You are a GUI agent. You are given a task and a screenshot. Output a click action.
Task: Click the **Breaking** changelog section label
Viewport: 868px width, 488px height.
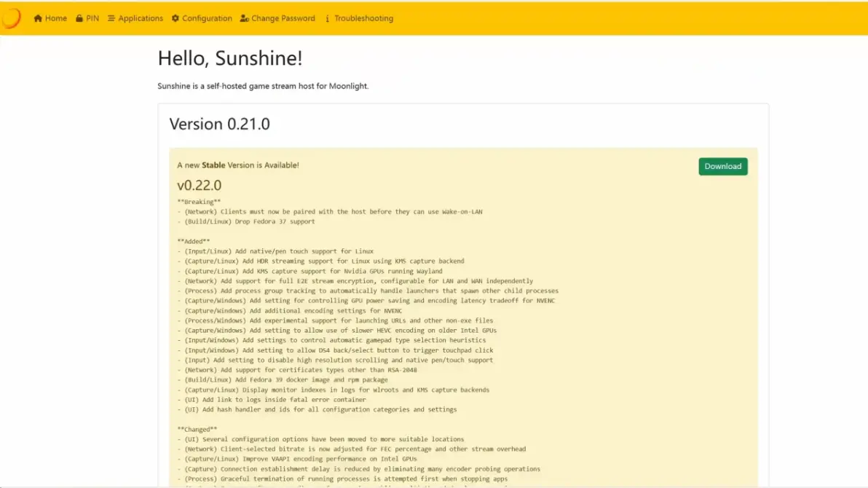click(200, 202)
